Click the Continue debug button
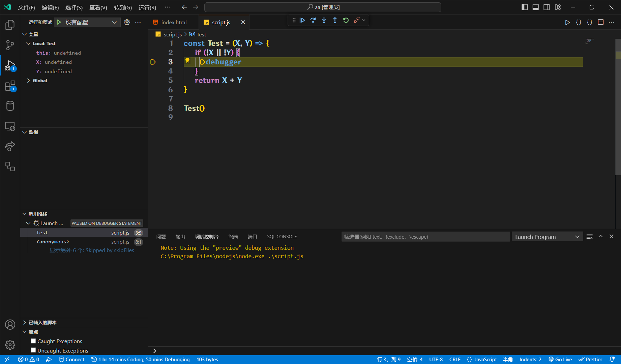This screenshot has height=364, width=621. [302, 21]
